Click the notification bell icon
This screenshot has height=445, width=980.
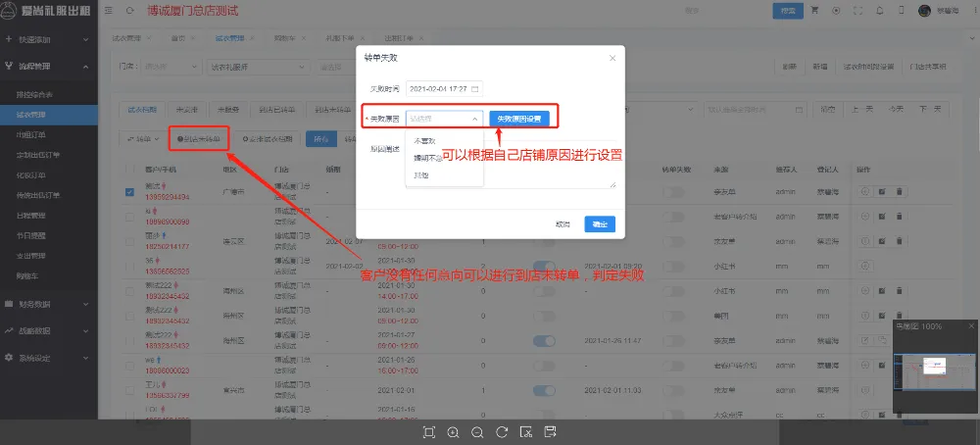[881, 10]
